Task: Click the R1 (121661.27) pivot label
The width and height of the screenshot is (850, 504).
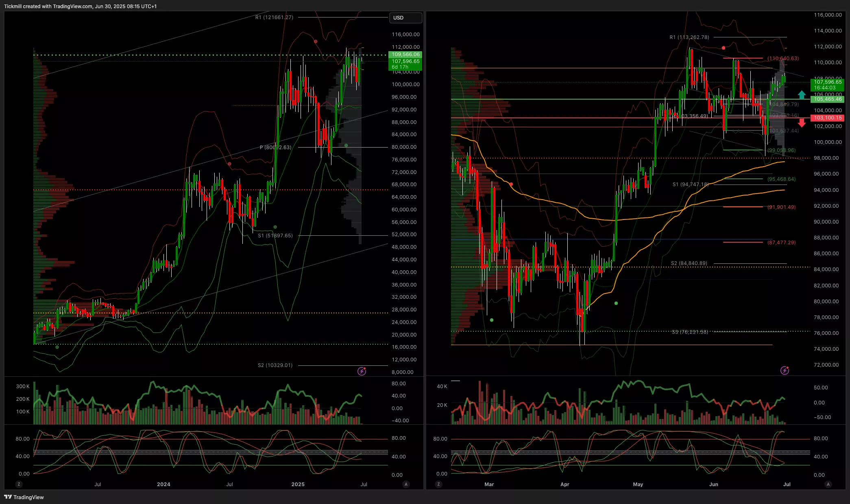Action: pyautogui.click(x=274, y=17)
